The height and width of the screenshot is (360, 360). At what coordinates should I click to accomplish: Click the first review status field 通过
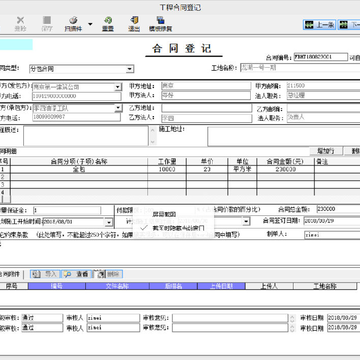click(x=42, y=318)
